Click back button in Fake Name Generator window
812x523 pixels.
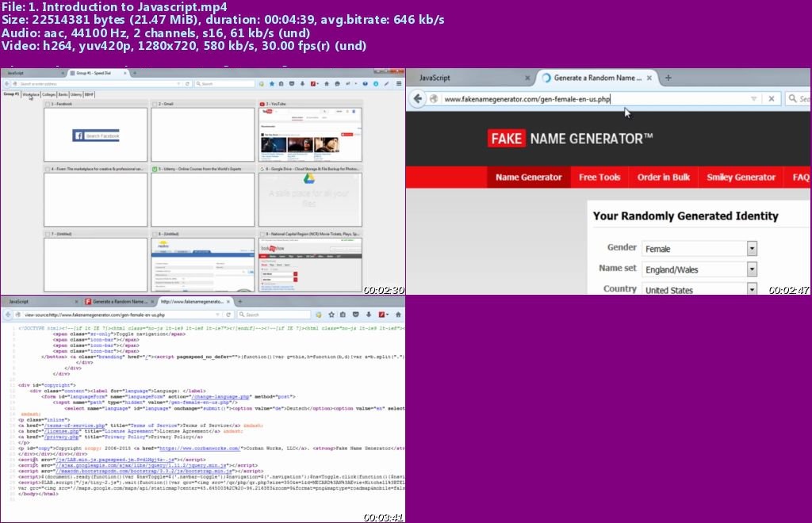click(x=418, y=98)
